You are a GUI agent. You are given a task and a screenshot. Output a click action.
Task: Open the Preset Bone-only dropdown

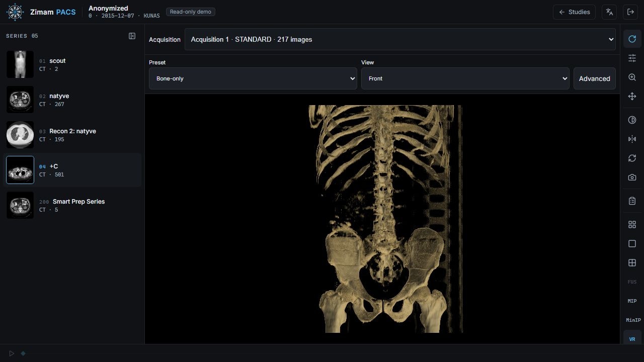click(x=253, y=78)
